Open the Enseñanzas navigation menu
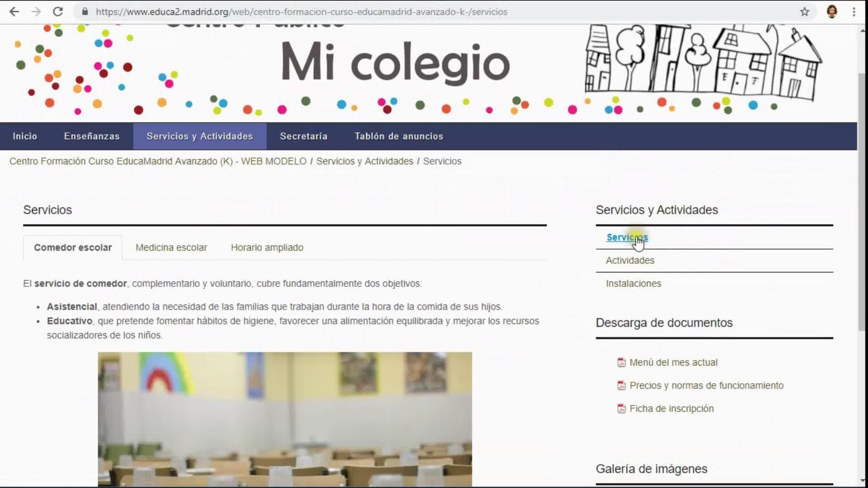 click(x=92, y=136)
